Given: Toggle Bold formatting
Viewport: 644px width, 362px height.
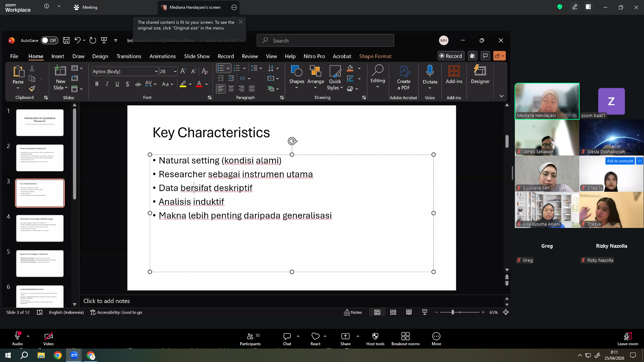Looking at the screenshot, I should pyautogui.click(x=97, y=84).
